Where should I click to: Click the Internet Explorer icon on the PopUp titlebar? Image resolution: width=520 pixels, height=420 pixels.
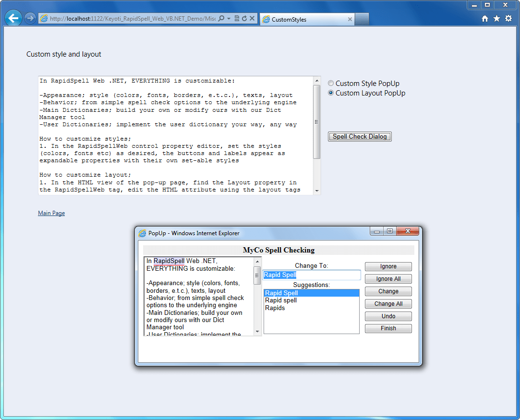tap(143, 233)
